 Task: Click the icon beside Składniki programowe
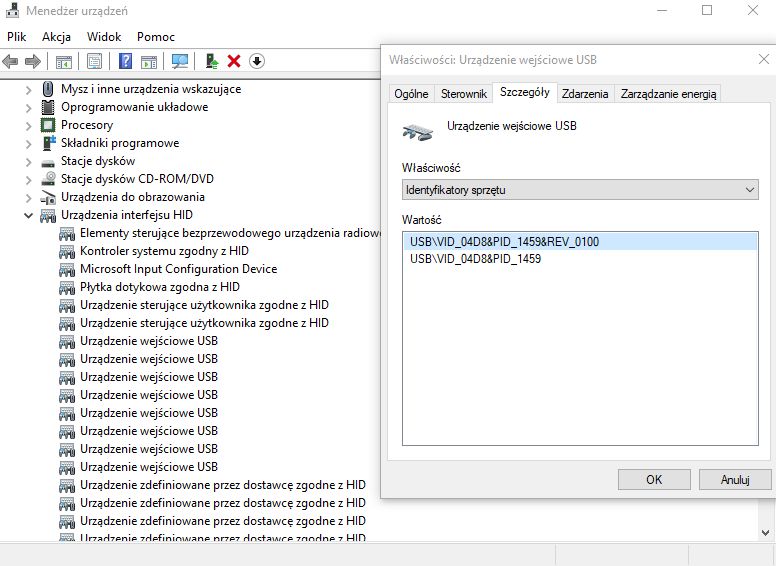[x=49, y=143]
